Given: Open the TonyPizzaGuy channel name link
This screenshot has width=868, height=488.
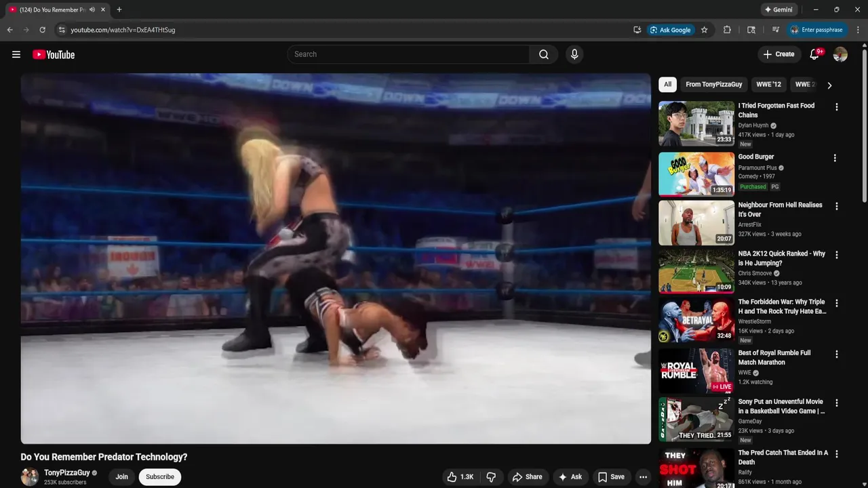Looking at the screenshot, I should (x=66, y=472).
